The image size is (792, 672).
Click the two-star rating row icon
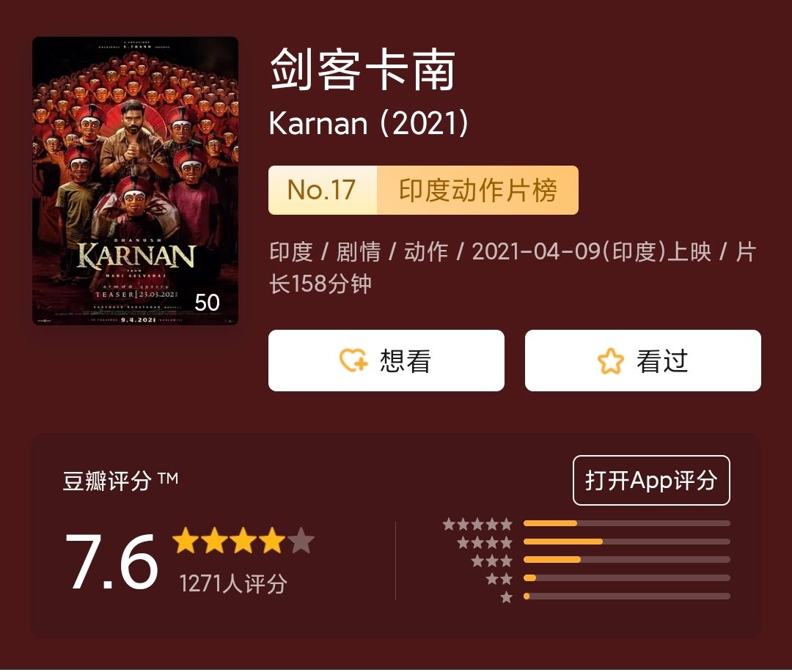click(499, 579)
